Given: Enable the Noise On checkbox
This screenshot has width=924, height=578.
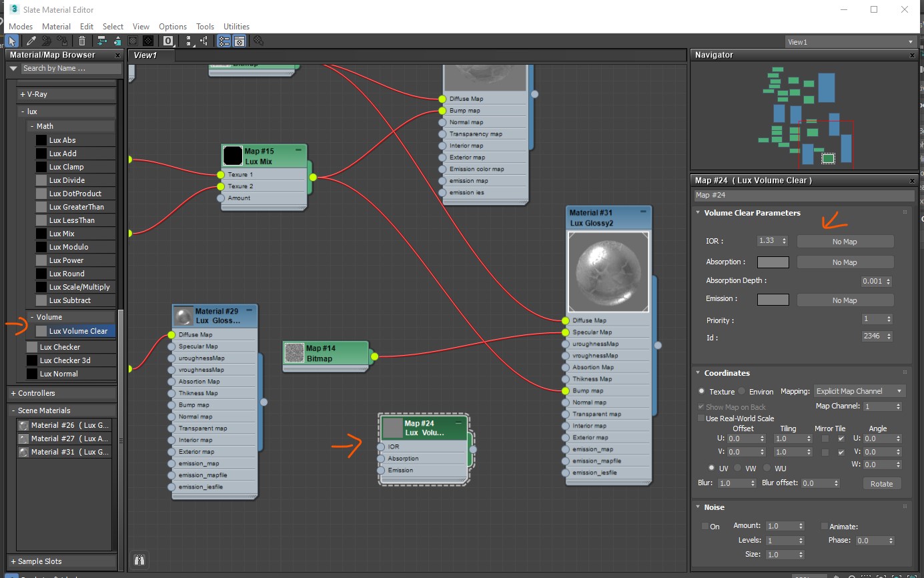Looking at the screenshot, I should (x=706, y=527).
